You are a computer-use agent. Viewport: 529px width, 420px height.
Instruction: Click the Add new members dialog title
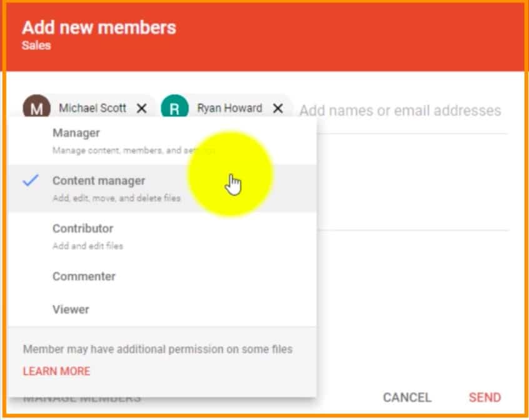coord(99,27)
